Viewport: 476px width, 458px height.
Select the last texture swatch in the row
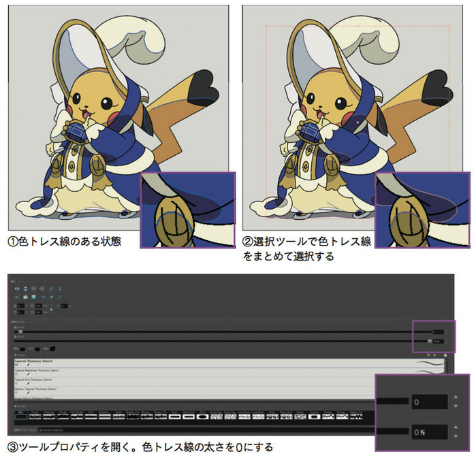pyautogui.click(x=356, y=416)
